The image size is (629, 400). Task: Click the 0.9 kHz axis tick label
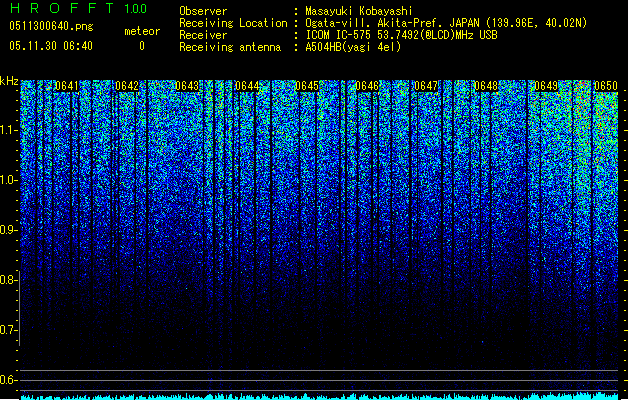tap(9, 230)
